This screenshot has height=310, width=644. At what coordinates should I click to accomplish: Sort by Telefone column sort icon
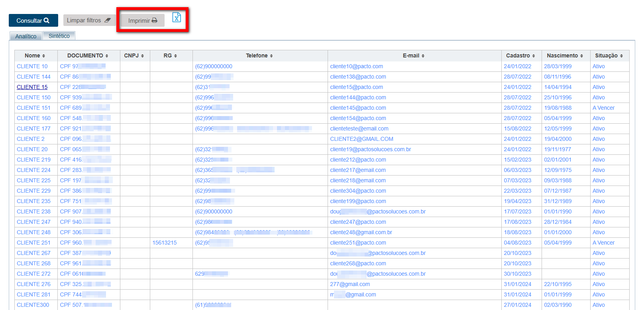[271, 56]
